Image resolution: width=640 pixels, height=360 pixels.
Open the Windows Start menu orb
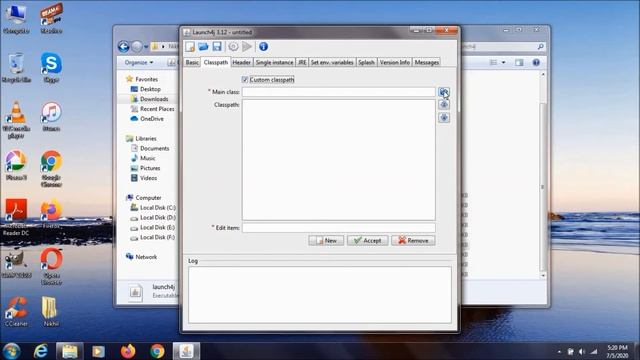click(x=11, y=351)
